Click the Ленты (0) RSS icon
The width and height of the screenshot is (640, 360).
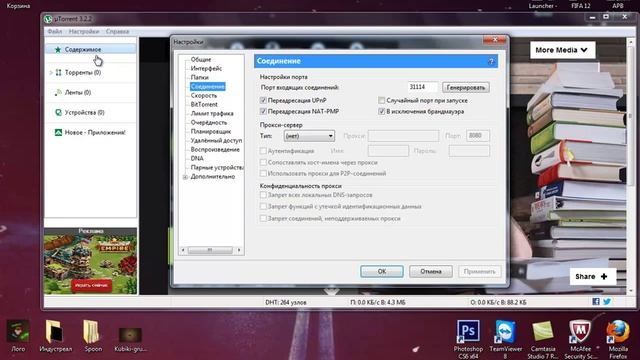pos(58,92)
